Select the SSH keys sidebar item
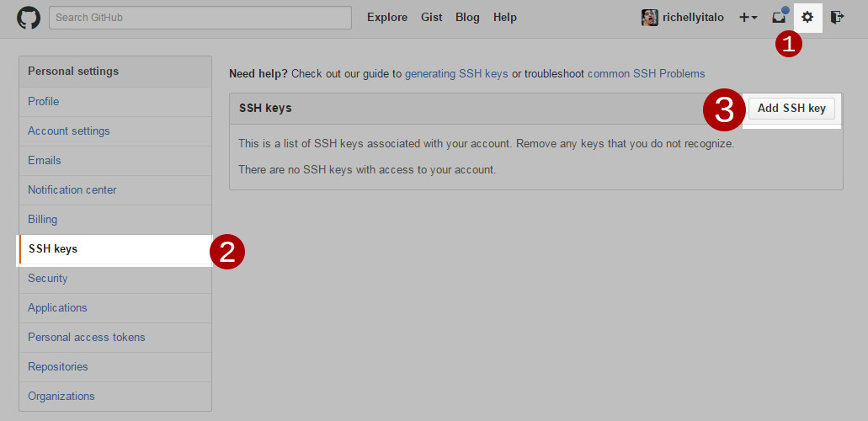 click(115, 249)
